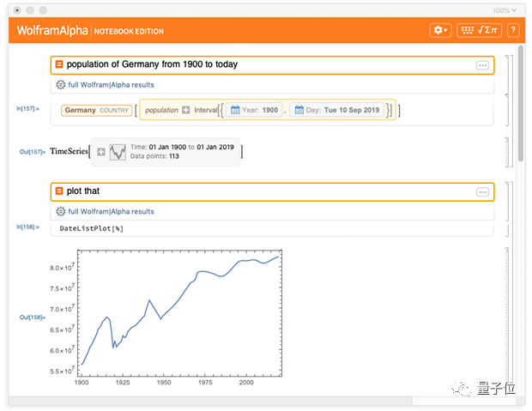Click the 'Time: 01 Jan 1900 to 01 Jan 2019' text
This screenshot has height=411, width=532.
(x=182, y=147)
